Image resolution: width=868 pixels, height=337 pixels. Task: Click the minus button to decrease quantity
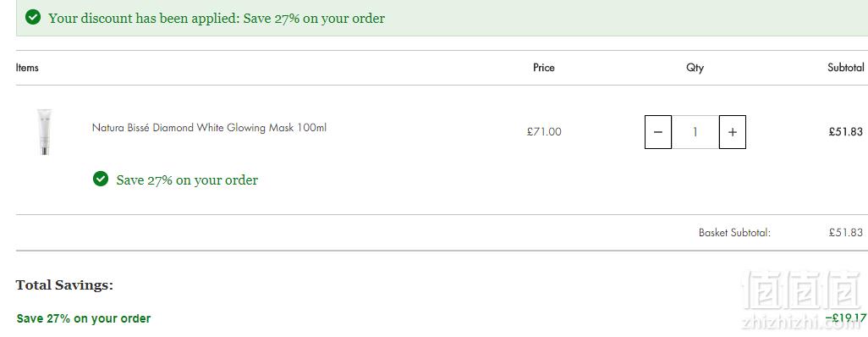click(658, 132)
